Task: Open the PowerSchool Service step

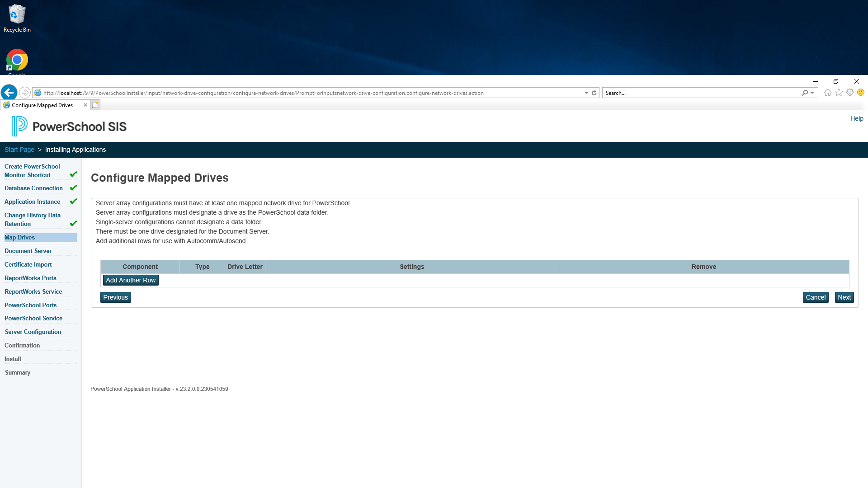Action: point(33,318)
